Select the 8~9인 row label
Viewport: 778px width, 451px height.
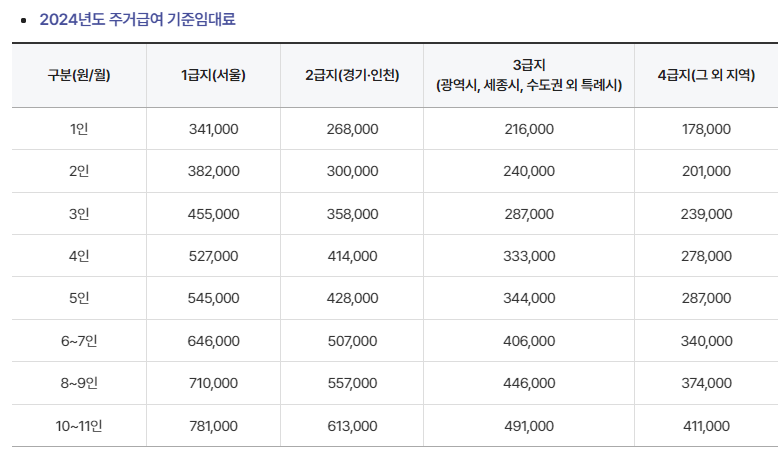click(79, 383)
